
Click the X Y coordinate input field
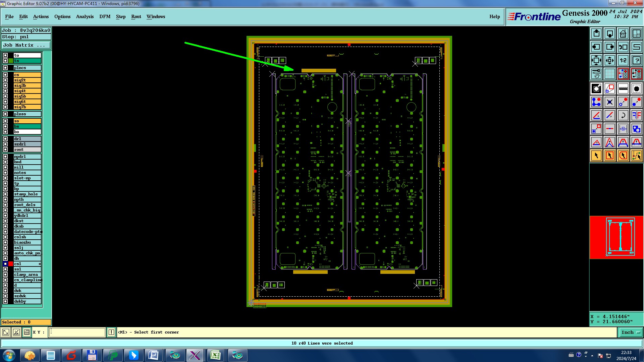click(x=77, y=332)
